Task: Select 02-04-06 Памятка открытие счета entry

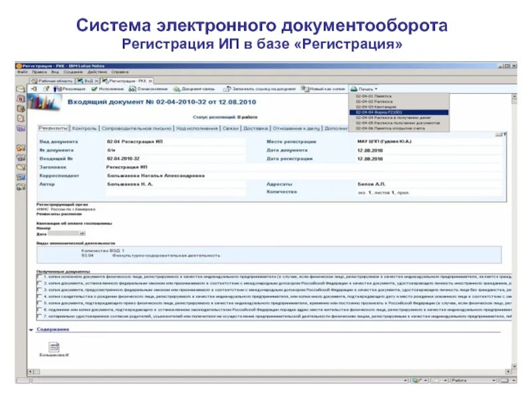Action: (x=399, y=128)
